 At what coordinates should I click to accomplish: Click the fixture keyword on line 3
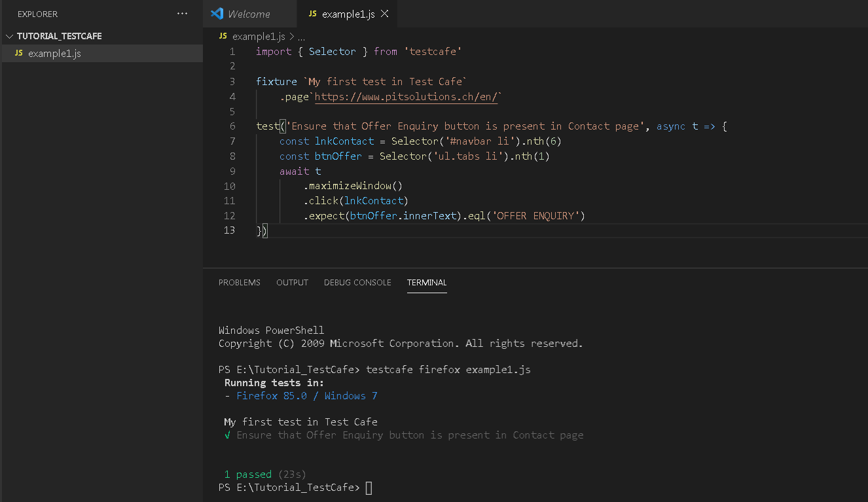coord(276,82)
